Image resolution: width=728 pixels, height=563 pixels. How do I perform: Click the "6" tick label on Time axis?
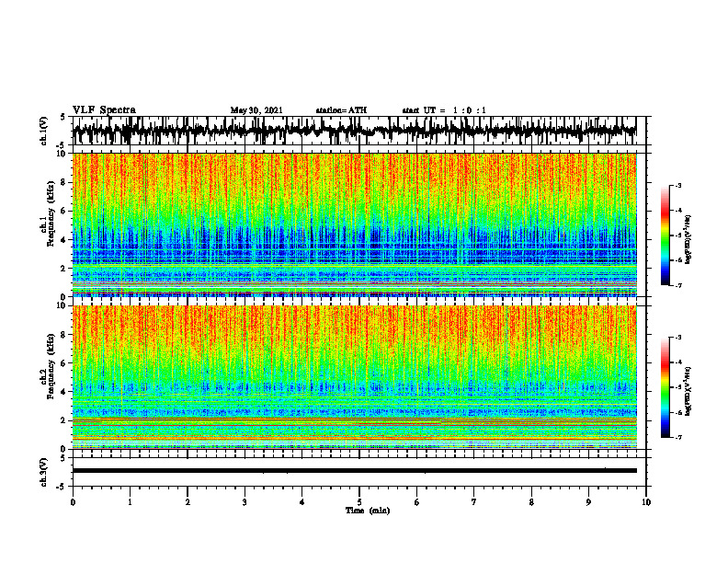(x=417, y=502)
